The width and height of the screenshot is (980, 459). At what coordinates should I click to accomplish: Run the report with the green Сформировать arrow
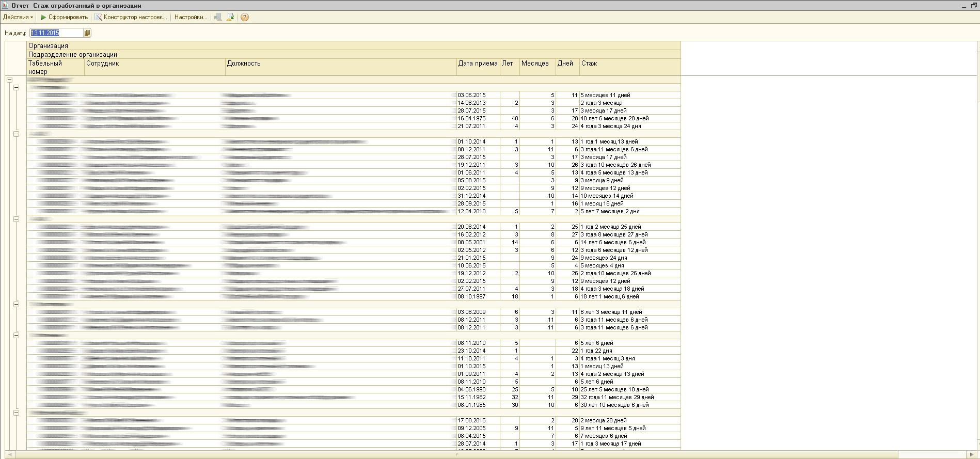[64, 17]
